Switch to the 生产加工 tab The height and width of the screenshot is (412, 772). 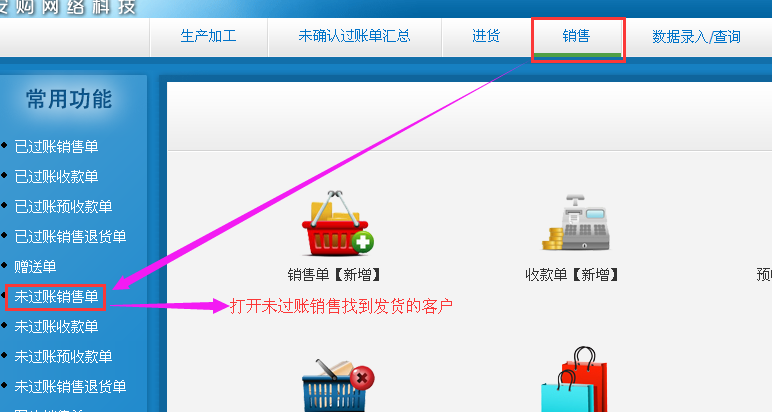(x=208, y=36)
